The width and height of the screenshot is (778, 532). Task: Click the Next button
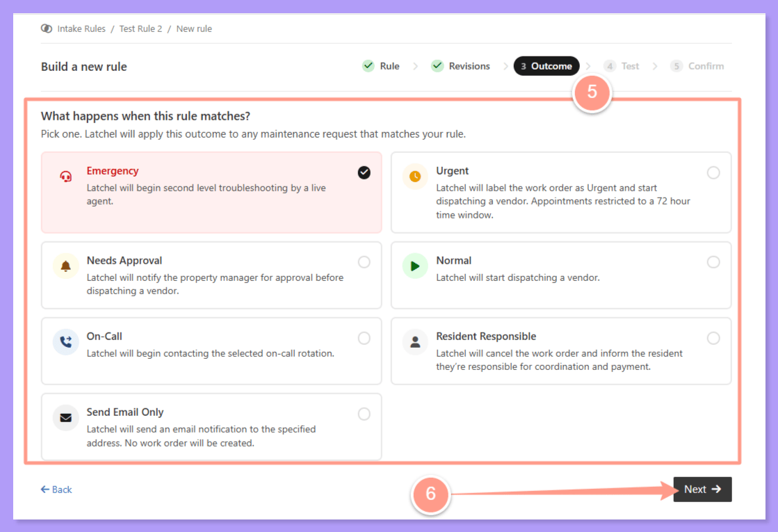click(703, 490)
